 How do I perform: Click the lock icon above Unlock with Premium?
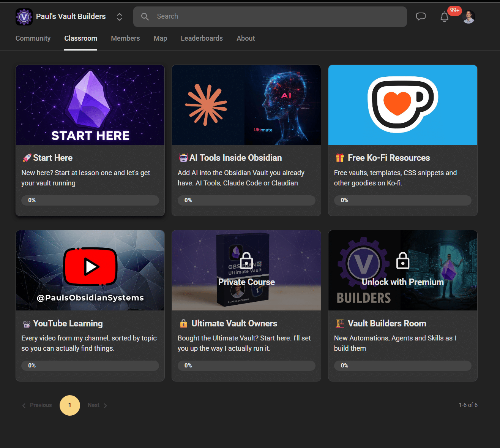pos(403,261)
